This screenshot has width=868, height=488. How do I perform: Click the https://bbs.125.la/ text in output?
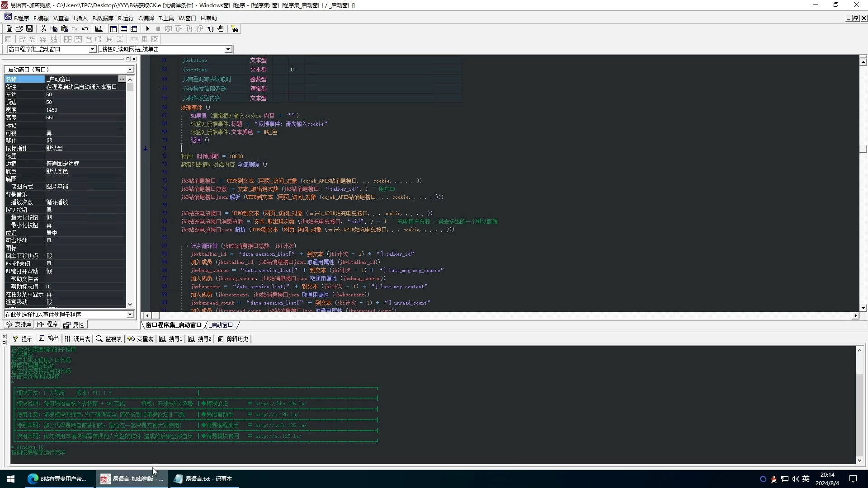click(281, 404)
